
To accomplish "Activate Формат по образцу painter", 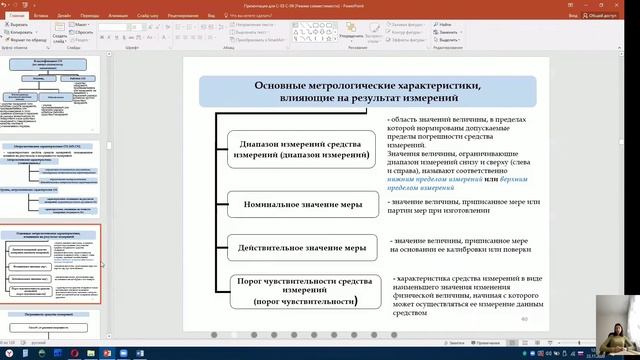I will tap(25, 40).
